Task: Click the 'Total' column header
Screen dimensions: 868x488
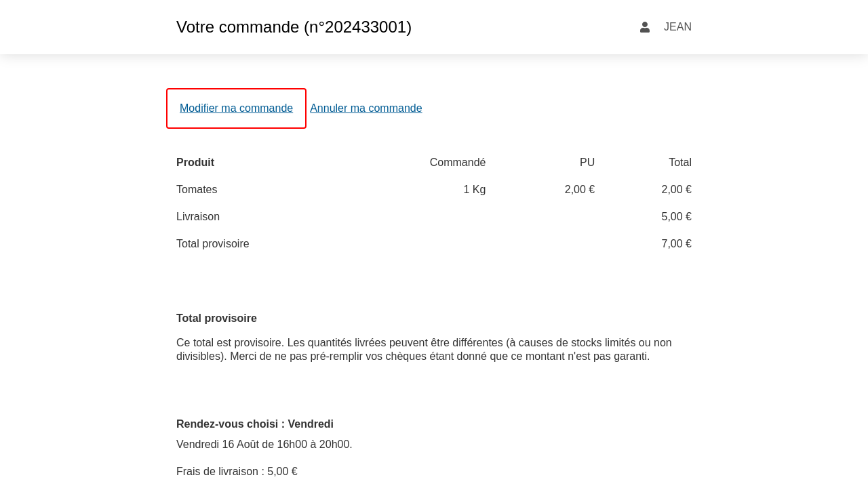Action: pos(679,163)
